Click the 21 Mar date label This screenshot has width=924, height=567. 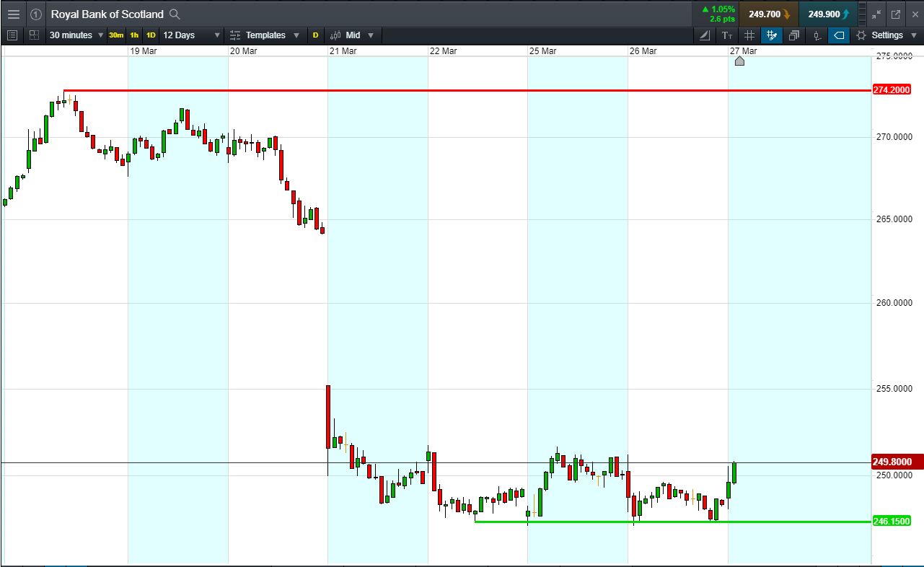343,51
